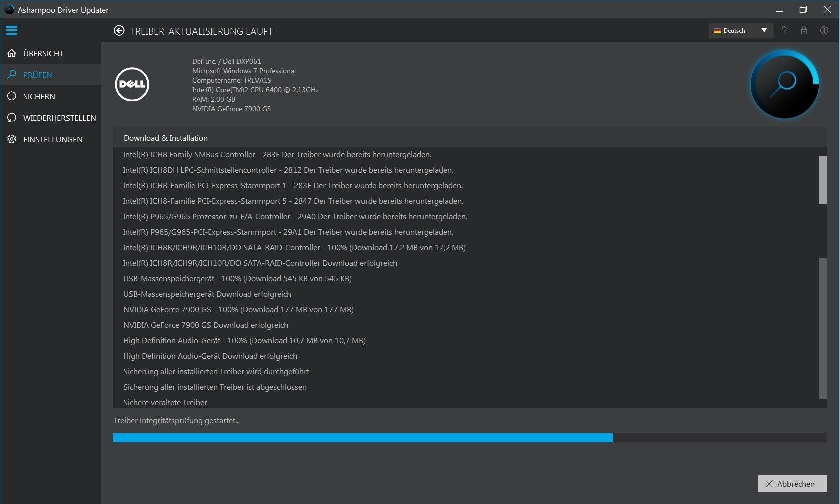Screen dimensions: 840x504
Task: Click the padlock icon in header
Action: click(804, 31)
